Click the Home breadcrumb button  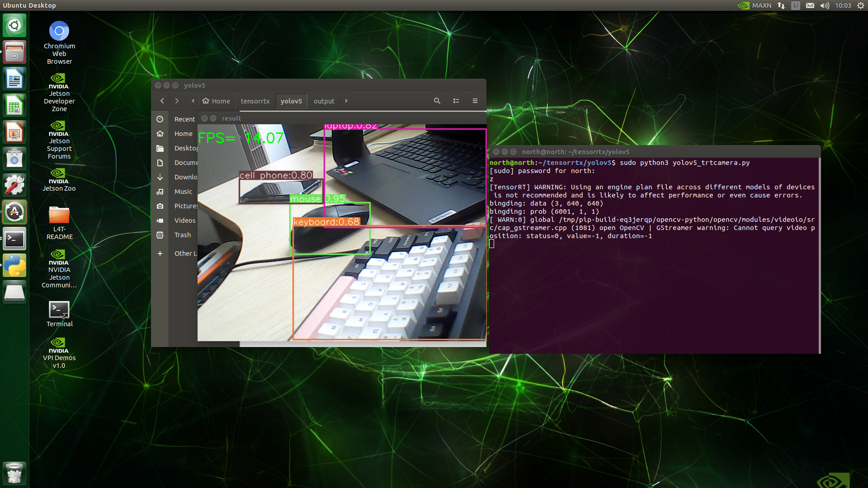coord(217,101)
